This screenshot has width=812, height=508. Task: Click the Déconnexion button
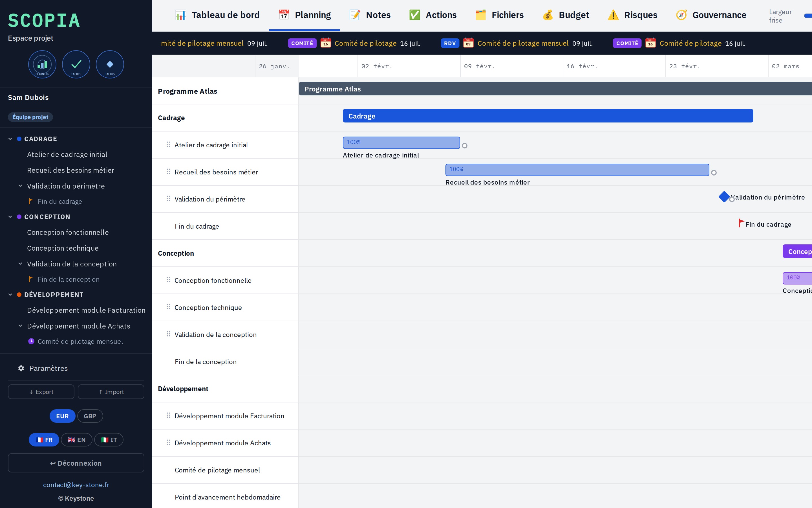point(76,463)
